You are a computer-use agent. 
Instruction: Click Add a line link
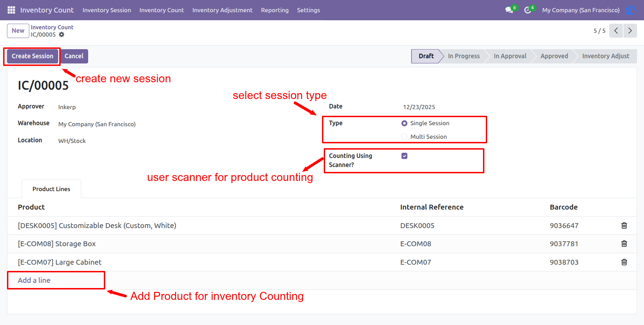point(34,280)
